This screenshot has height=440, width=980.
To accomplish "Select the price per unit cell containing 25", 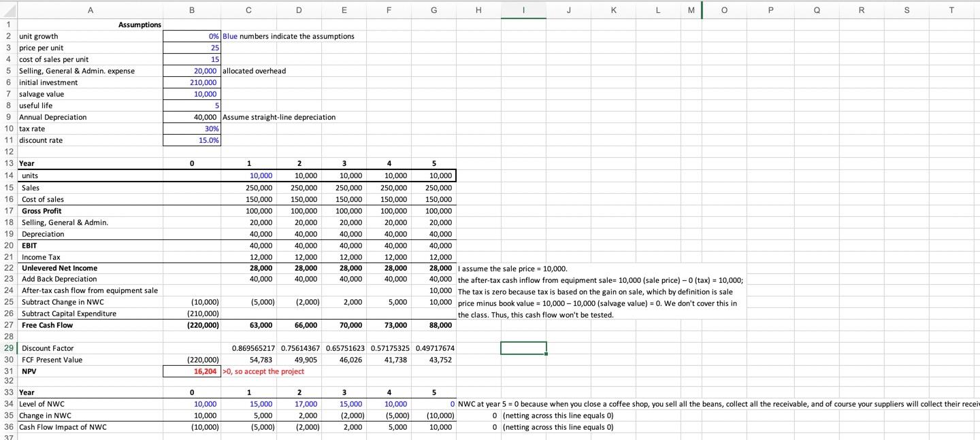I will (x=192, y=48).
